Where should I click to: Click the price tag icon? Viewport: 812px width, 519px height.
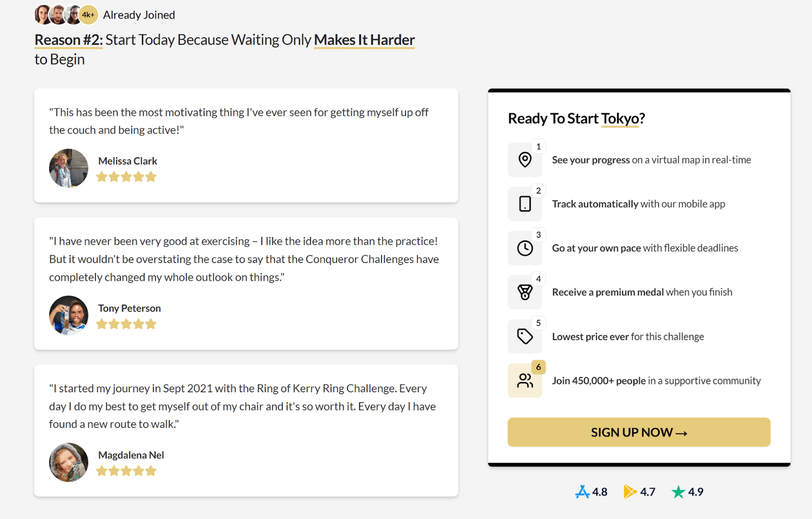525,336
